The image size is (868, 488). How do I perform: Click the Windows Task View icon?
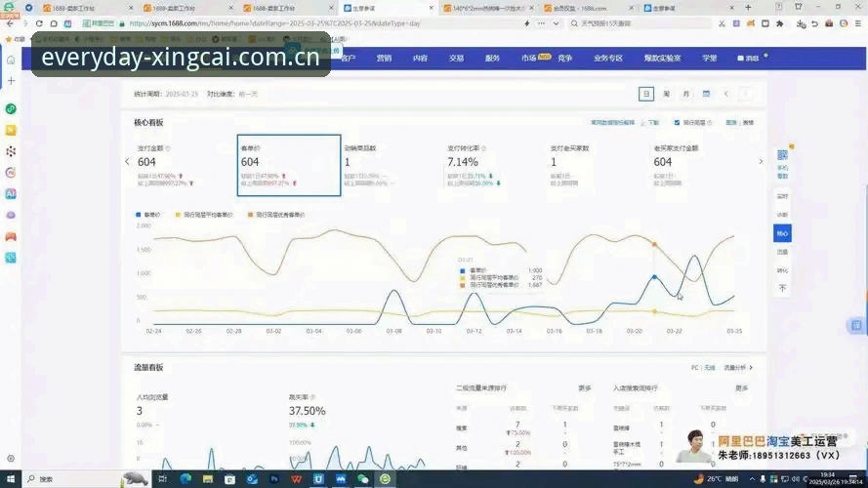coord(162,479)
